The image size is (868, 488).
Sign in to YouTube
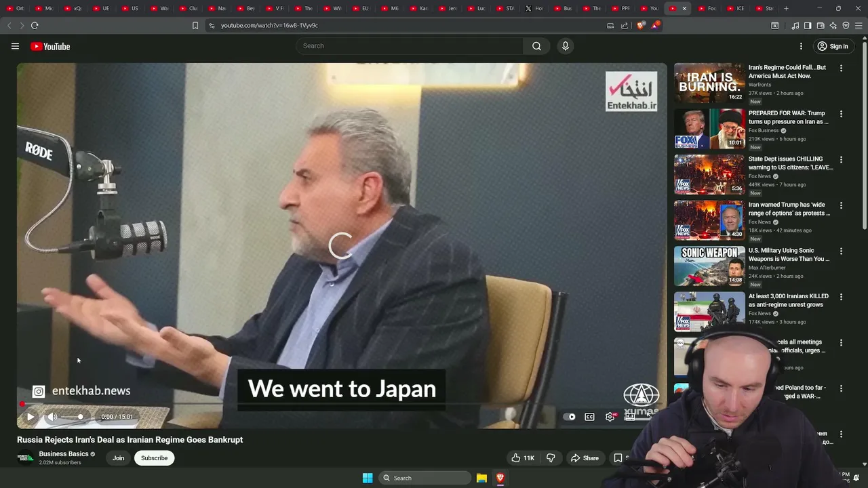tap(833, 46)
